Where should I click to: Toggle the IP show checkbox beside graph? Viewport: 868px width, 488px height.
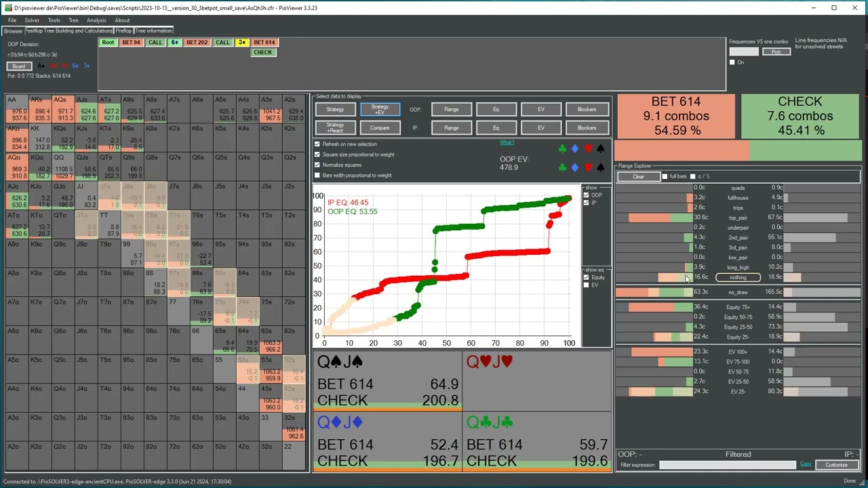pos(587,203)
